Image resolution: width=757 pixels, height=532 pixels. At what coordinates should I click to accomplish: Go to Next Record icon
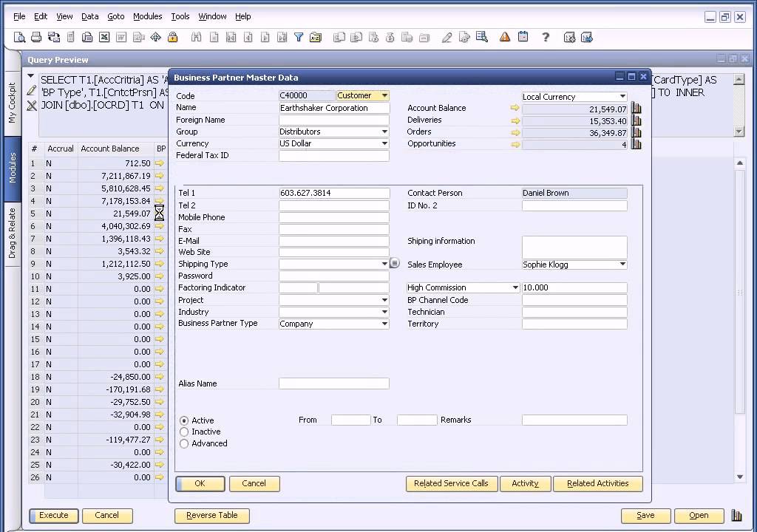pyautogui.click(x=265, y=37)
